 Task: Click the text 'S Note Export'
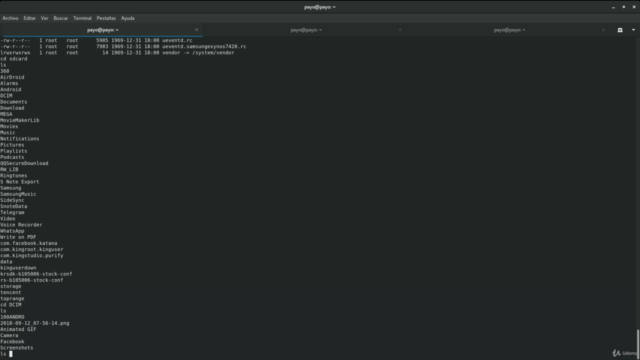pyautogui.click(x=20, y=182)
